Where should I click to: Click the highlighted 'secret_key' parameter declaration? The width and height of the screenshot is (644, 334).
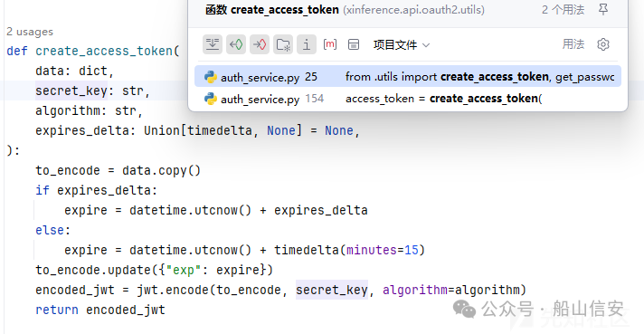click(71, 91)
